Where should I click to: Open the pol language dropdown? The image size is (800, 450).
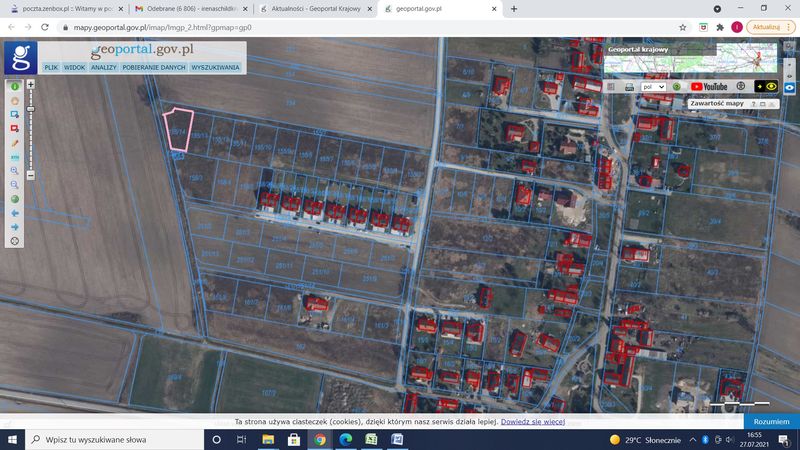pos(654,87)
